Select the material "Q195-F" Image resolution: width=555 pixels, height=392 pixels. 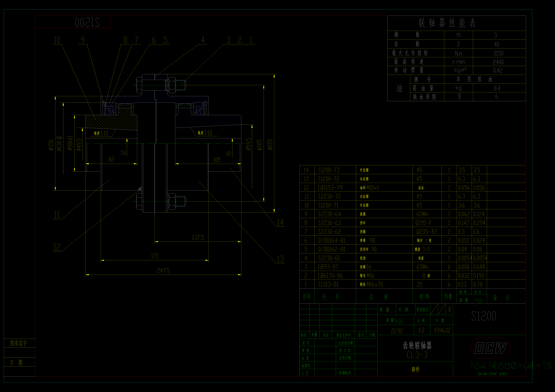coord(424,223)
